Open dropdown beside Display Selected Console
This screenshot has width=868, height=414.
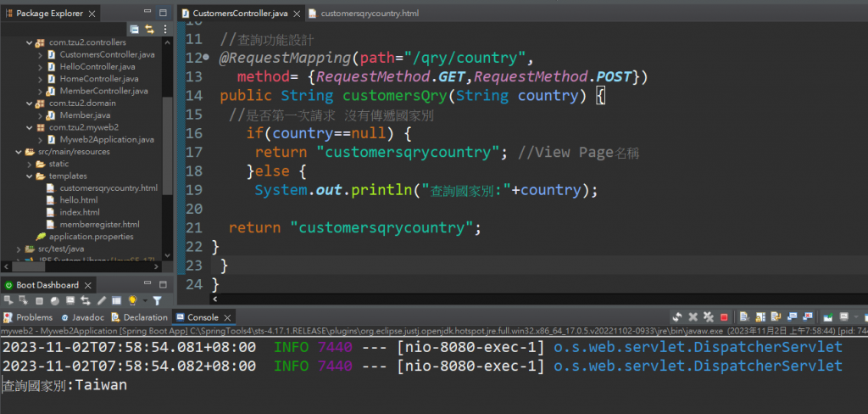(856, 317)
